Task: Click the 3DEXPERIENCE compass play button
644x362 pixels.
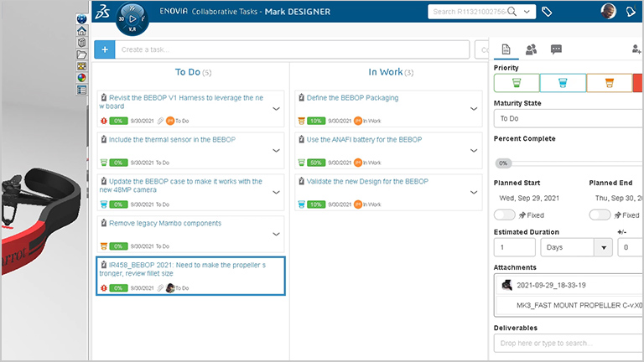Action: [x=132, y=18]
